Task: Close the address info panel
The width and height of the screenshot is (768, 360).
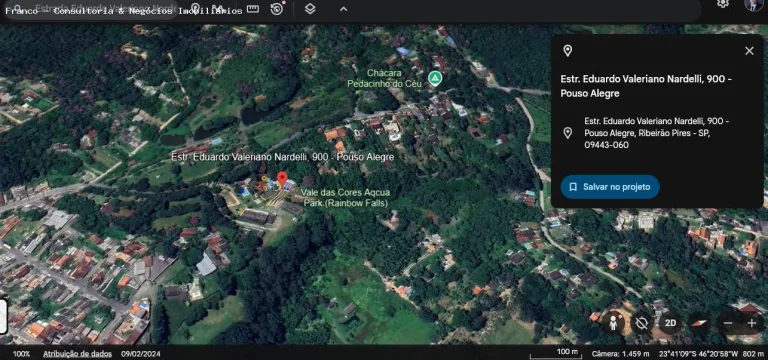Action: [749, 51]
